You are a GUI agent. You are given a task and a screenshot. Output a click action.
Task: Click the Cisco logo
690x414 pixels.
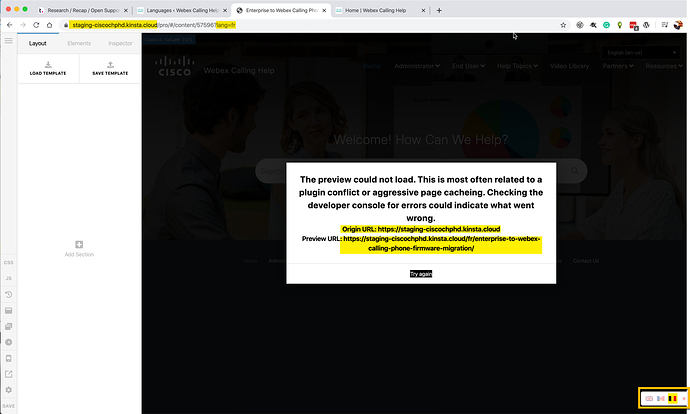click(175, 66)
